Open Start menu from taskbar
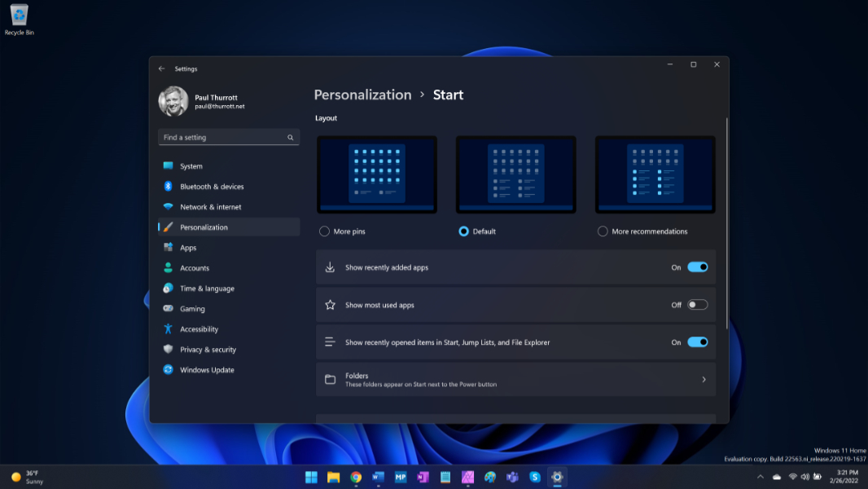The height and width of the screenshot is (489, 868). point(311,478)
